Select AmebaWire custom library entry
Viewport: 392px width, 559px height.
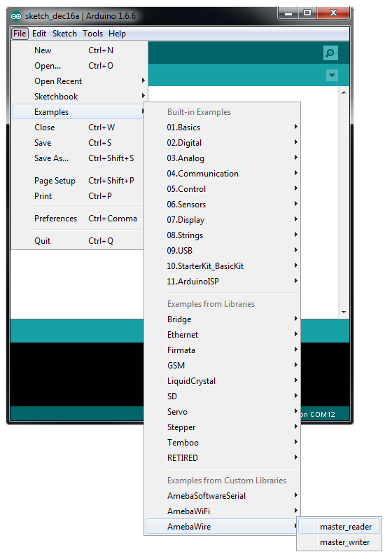coord(223,526)
